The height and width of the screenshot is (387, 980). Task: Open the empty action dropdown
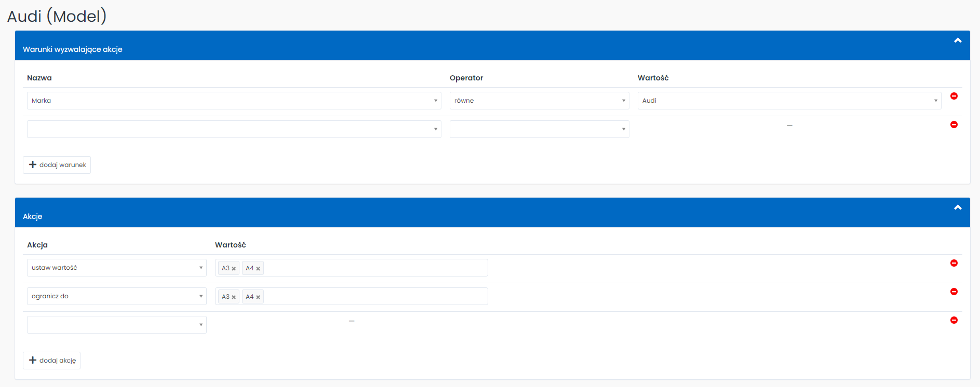117,325
